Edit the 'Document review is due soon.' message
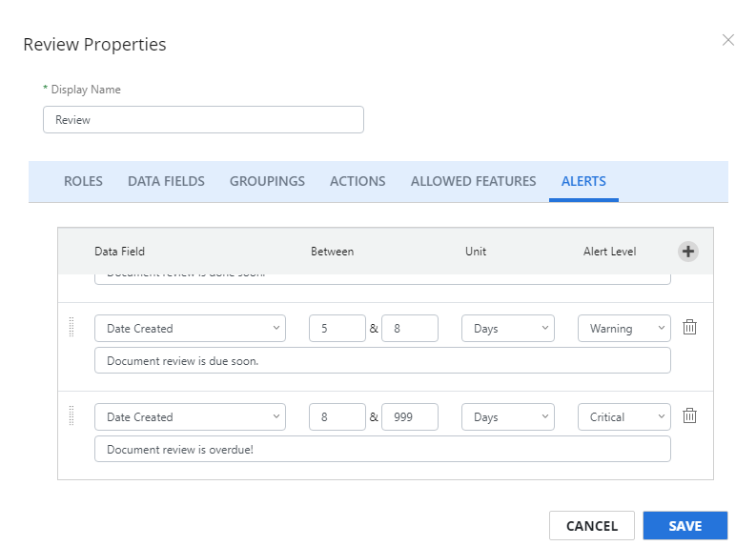The image size is (756, 546). click(x=382, y=360)
